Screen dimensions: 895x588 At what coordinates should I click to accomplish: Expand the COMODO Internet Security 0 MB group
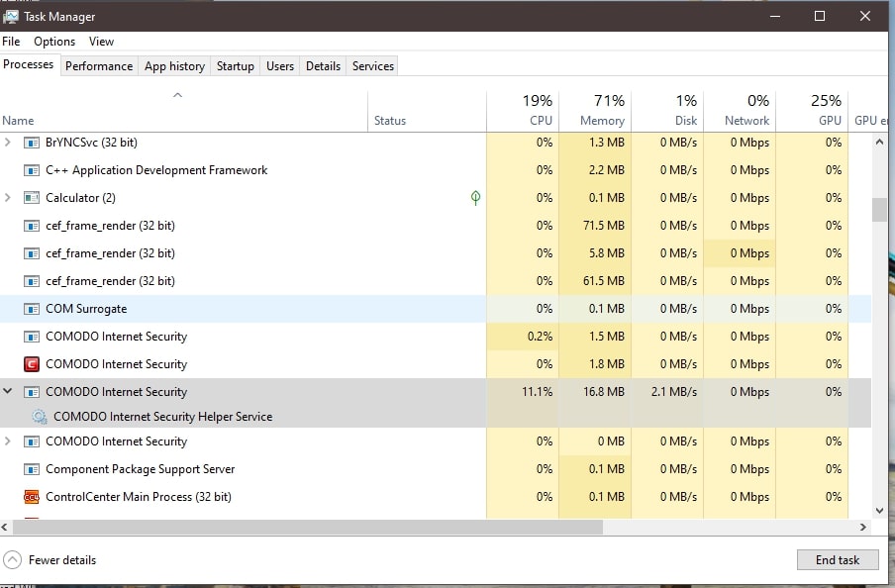(x=7, y=441)
